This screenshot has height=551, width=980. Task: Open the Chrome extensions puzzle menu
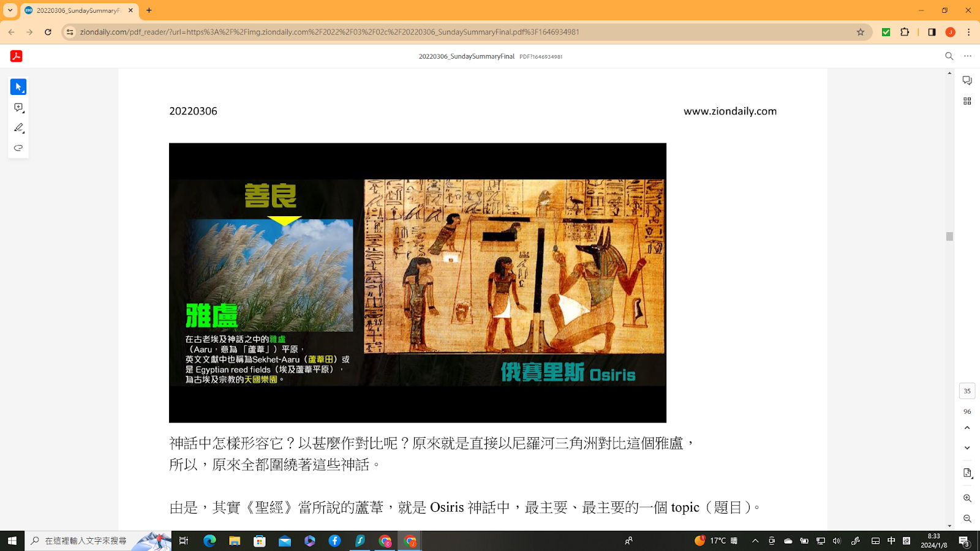905,32
